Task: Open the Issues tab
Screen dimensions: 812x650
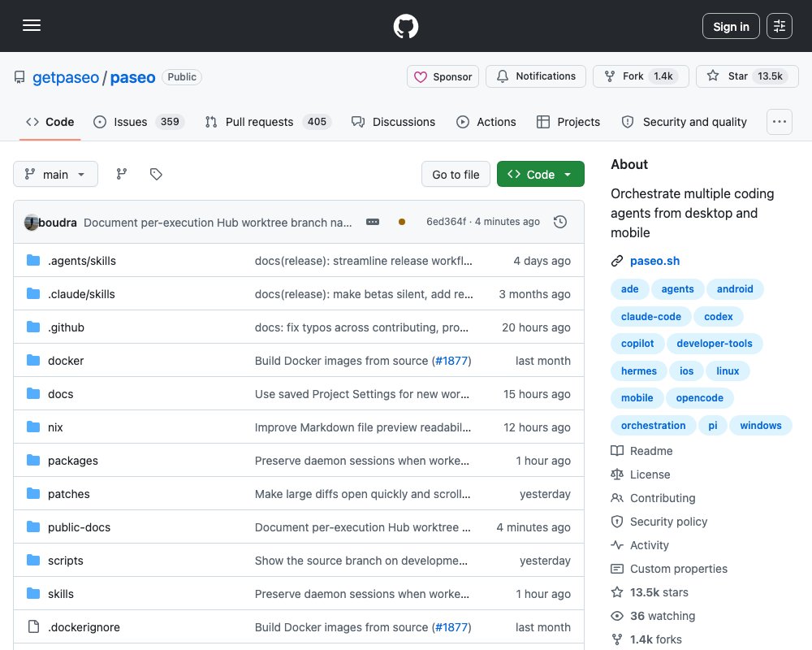Action: (139, 122)
